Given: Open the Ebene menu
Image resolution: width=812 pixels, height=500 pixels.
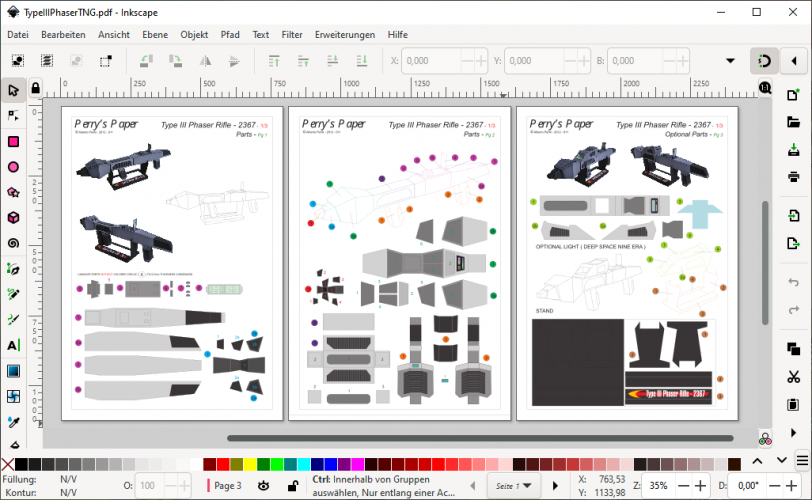Looking at the screenshot, I should [155, 35].
